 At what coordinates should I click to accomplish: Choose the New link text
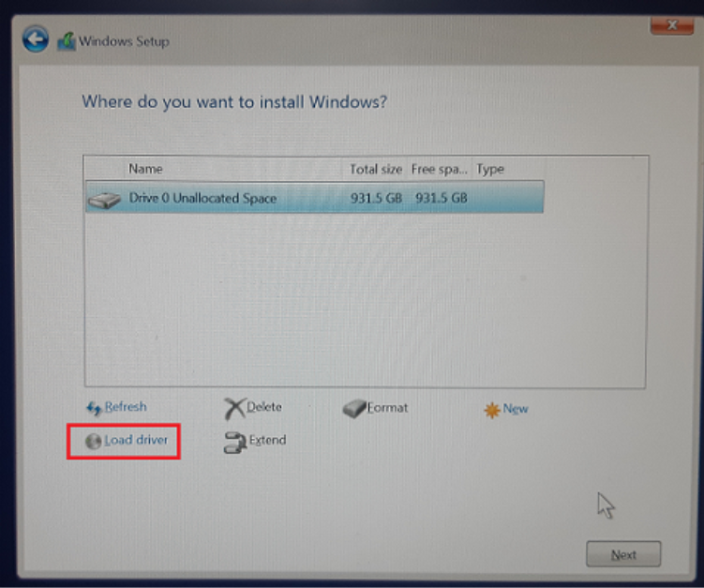pyautogui.click(x=516, y=409)
